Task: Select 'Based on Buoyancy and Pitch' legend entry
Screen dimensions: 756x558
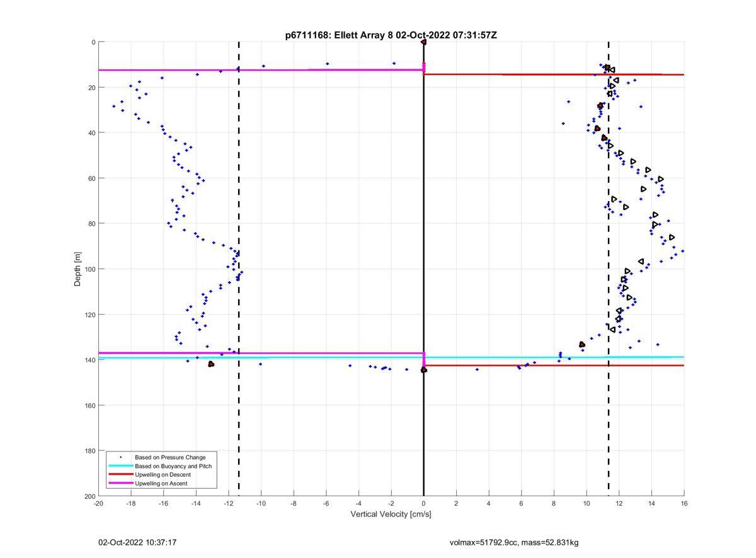Action: (x=173, y=466)
